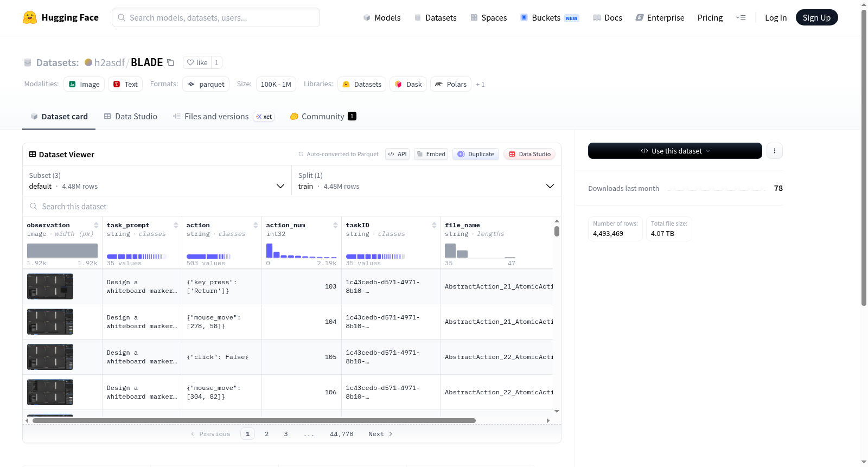868x467 pixels.
Task: Focus the site search box
Action: coord(216,17)
